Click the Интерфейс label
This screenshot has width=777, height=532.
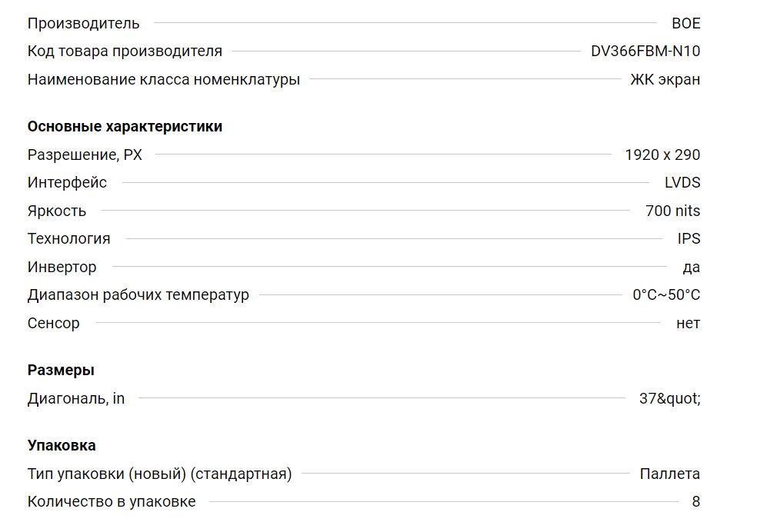[67, 183]
